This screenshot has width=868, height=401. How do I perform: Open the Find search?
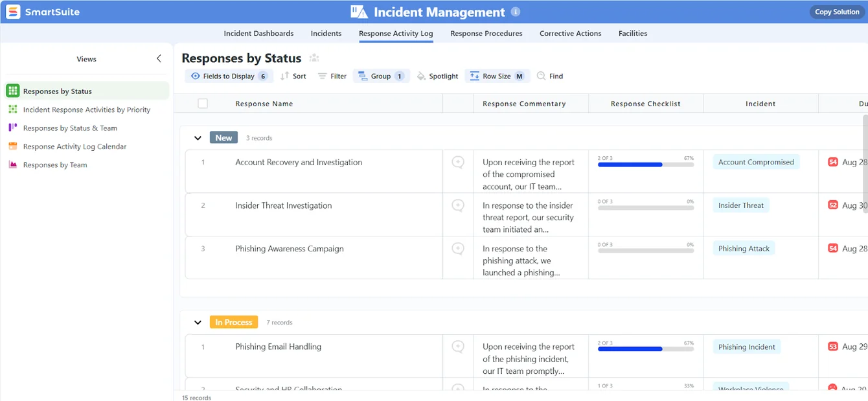[x=550, y=76]
